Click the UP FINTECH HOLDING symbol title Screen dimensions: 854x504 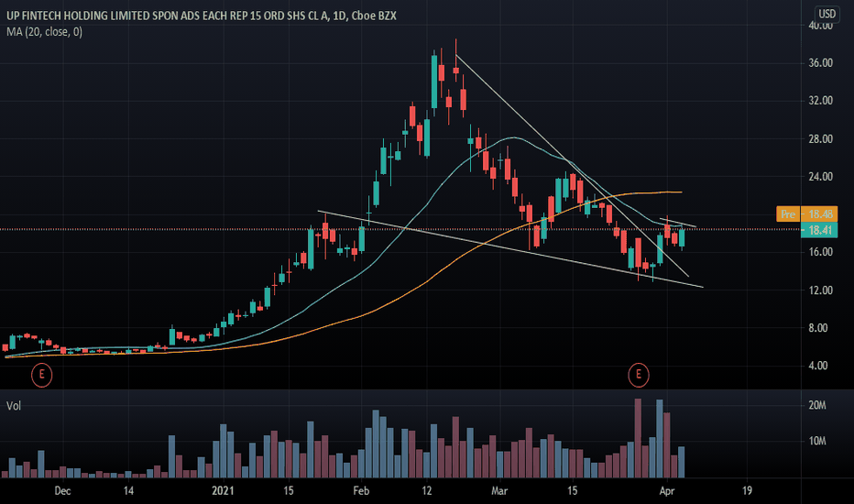pos(202,16)
